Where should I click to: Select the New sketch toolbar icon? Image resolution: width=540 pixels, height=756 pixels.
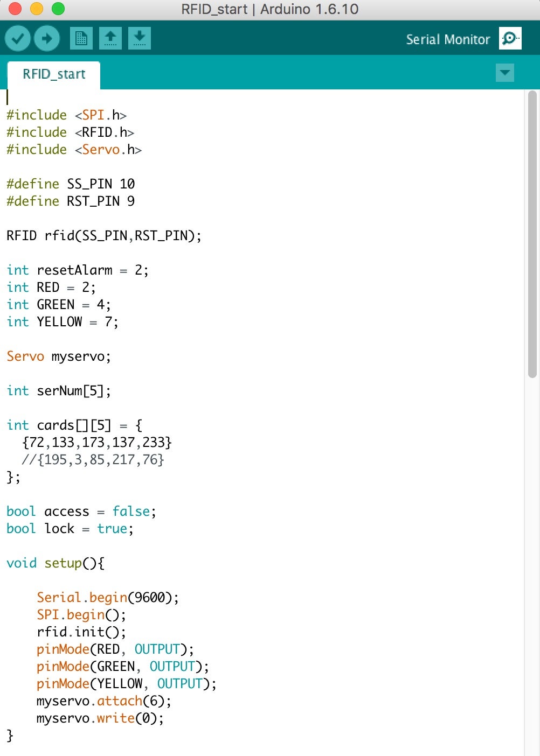click(x=82, y=38)
